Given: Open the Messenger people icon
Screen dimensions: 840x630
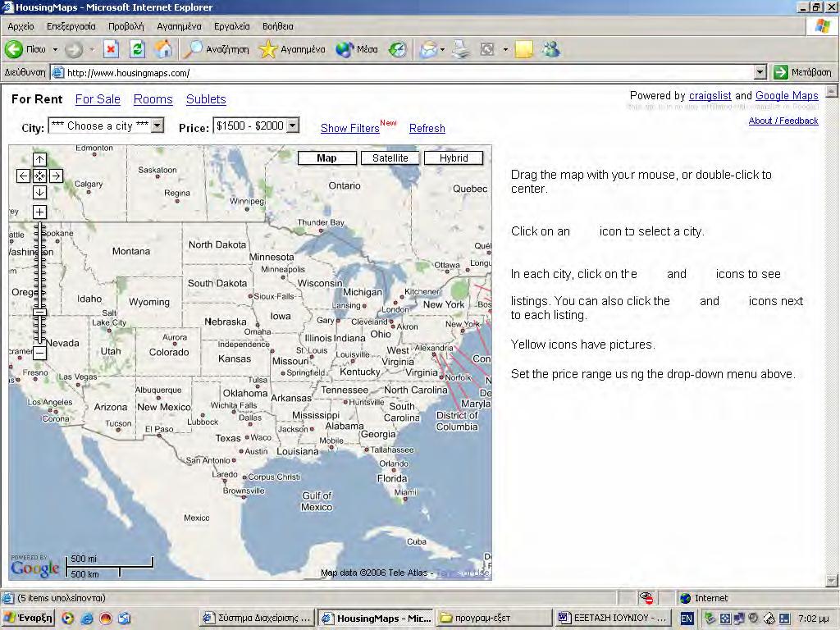Looking at the screenshot, I should (550, 50).
